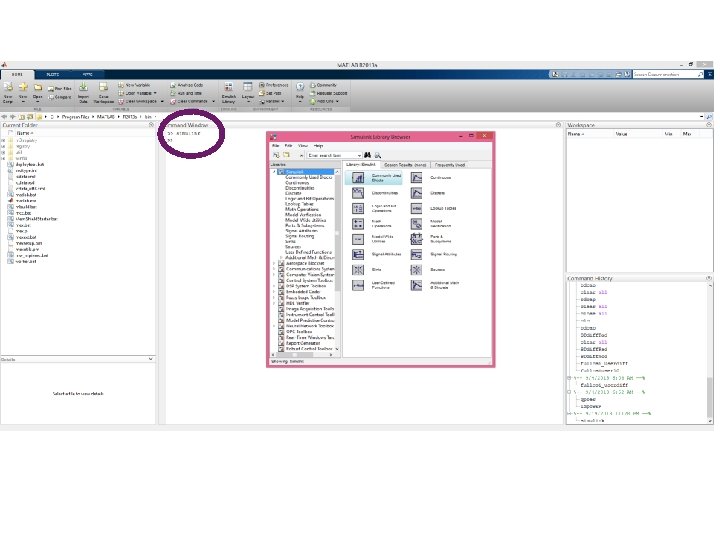720x540 pixels.
Task: Switch to the PLOTS tab
Action: point(52,74)
